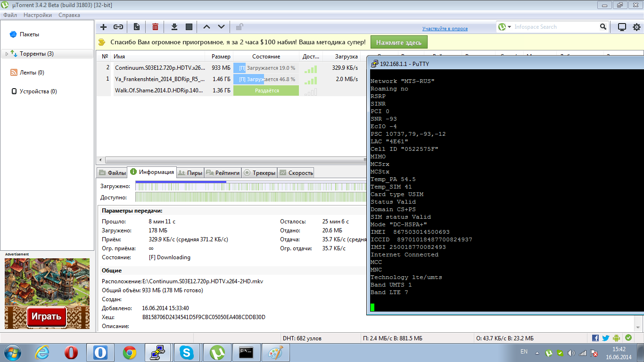The image size is (644, 362).
Task: Expand the Торренты (3) tree node
Action: click(7, 54)
